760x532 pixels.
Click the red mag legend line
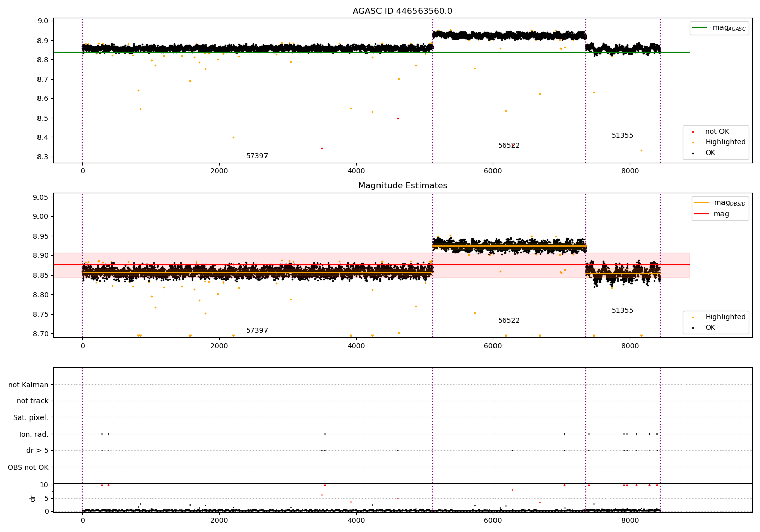point(702,214)
